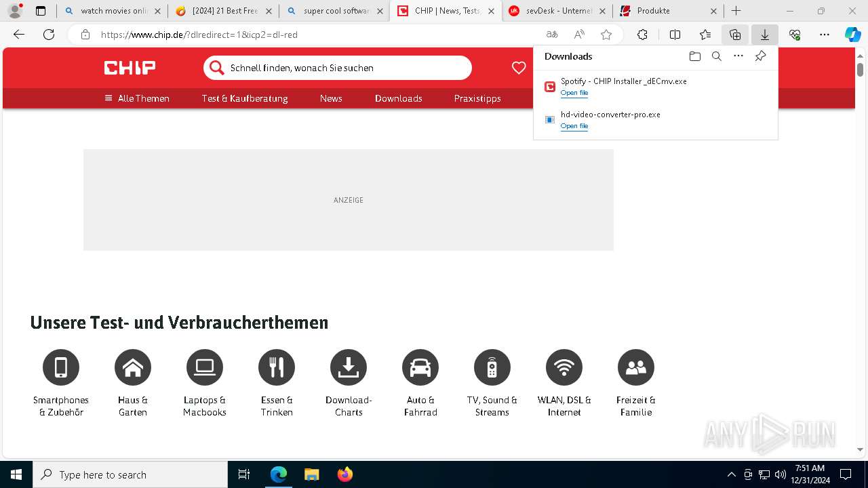Viewport: 868px width, 488px height.
Task: Open file link for Spotify CHIP Installer
Action: [574, 93]
